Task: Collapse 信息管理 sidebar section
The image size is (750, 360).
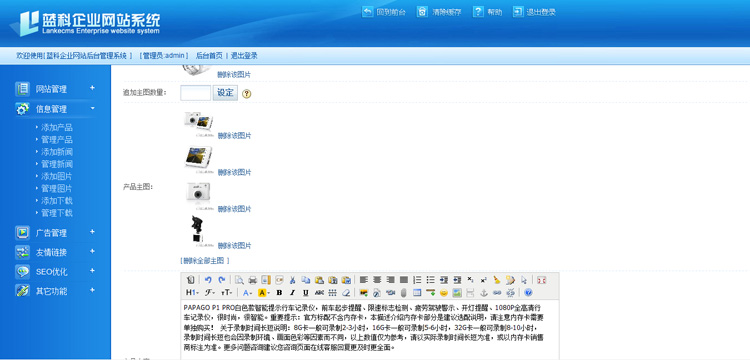Action: 92,108
